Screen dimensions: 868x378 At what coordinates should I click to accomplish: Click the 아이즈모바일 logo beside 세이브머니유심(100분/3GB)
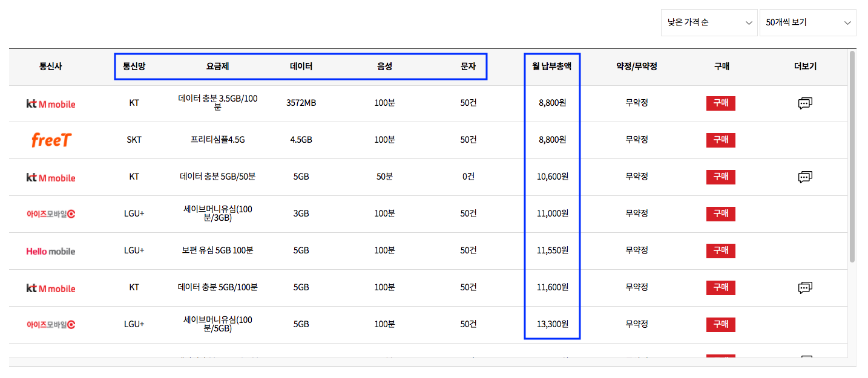click(51, 213)
